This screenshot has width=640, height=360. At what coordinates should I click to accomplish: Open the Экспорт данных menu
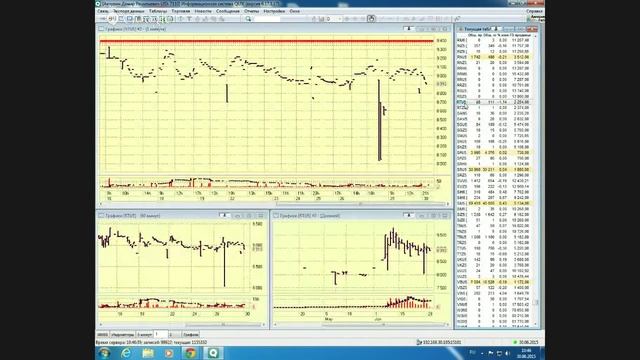tap(129, 11)
